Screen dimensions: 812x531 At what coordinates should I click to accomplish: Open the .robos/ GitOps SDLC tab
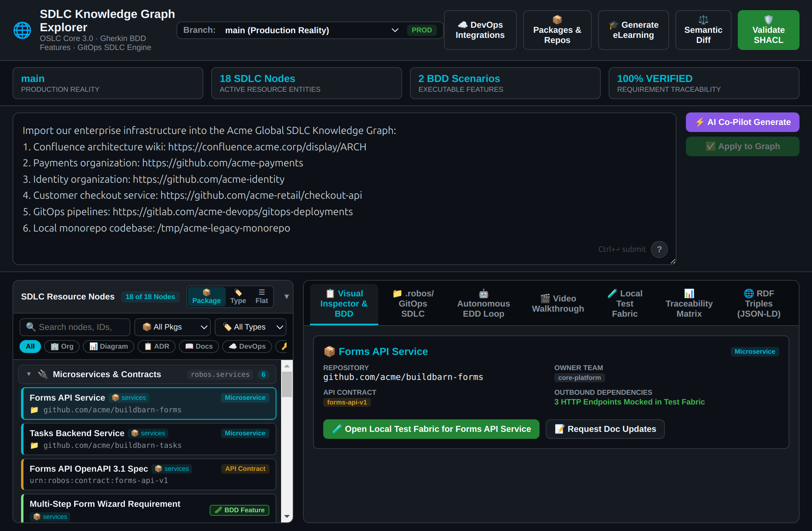tap(413, 304)
